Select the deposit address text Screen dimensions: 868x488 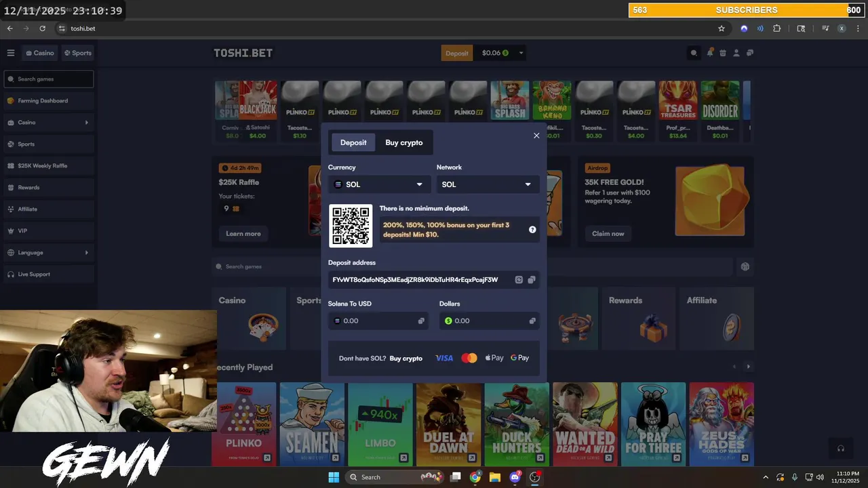[x=415, y=280]
